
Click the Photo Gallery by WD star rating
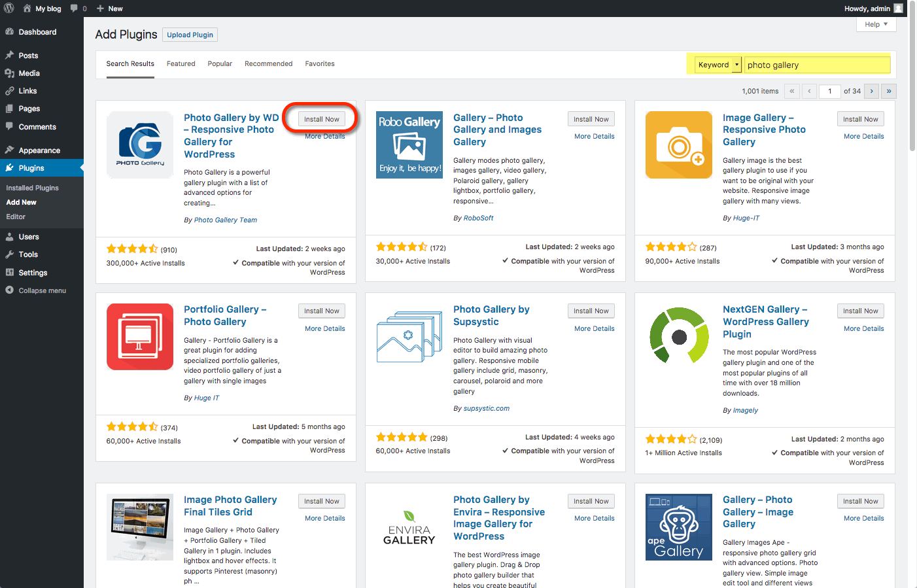click(132, 249)
